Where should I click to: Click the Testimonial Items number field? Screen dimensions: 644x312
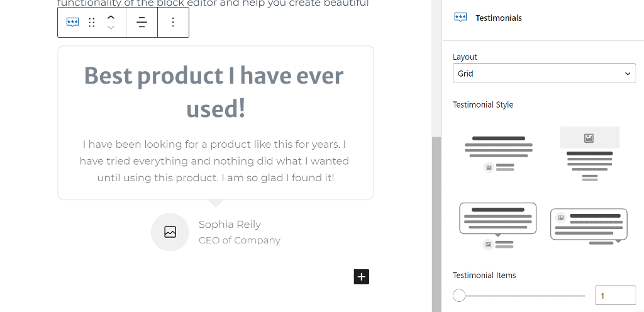coord(614,296)
